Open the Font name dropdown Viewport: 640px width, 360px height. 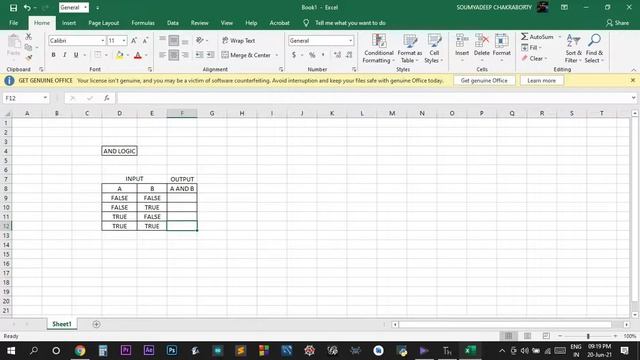pyautogui.click(x=102, y=40)
